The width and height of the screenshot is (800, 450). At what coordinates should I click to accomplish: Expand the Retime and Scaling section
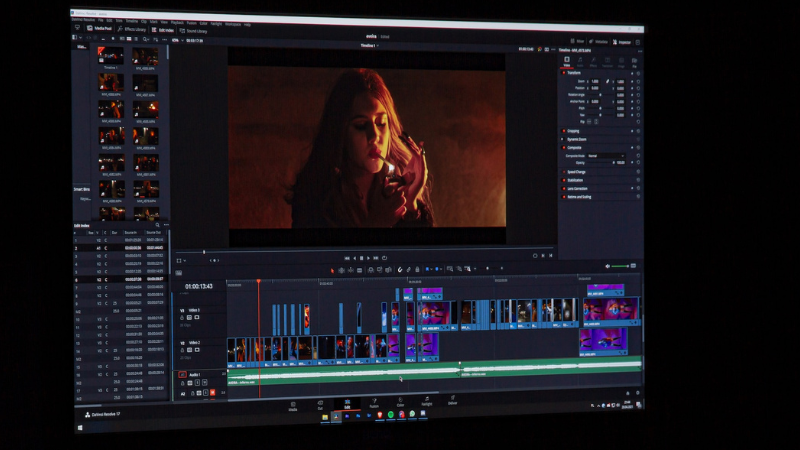click(579, 197)
